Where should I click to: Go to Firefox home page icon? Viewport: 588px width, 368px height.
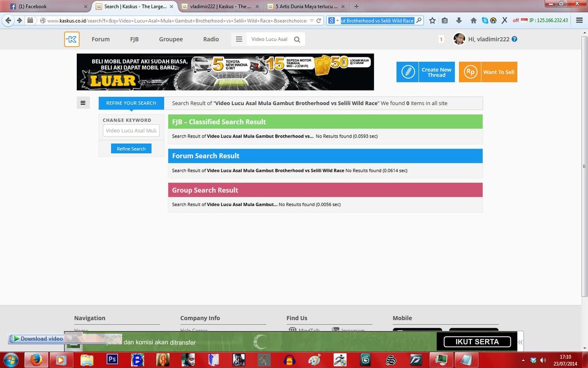click(x=474, y=20)
